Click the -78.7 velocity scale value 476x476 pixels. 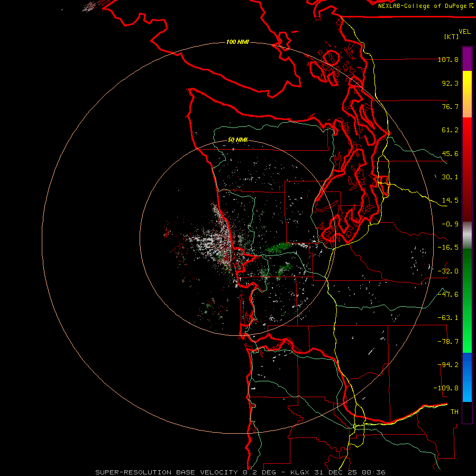coord(448,342)
